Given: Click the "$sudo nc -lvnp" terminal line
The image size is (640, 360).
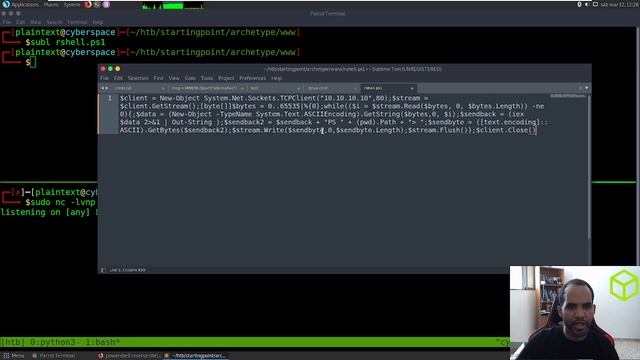Looking at the screenshot, I should click(x=60, y=202).
